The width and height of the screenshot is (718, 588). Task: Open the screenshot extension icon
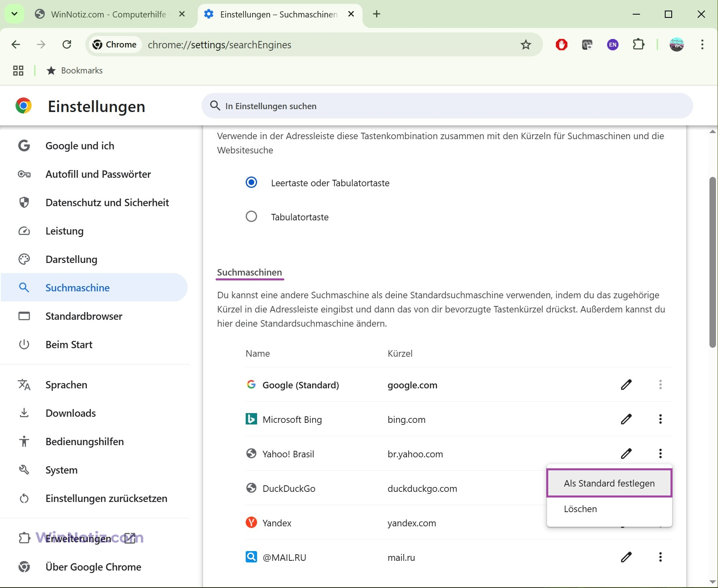587,45
